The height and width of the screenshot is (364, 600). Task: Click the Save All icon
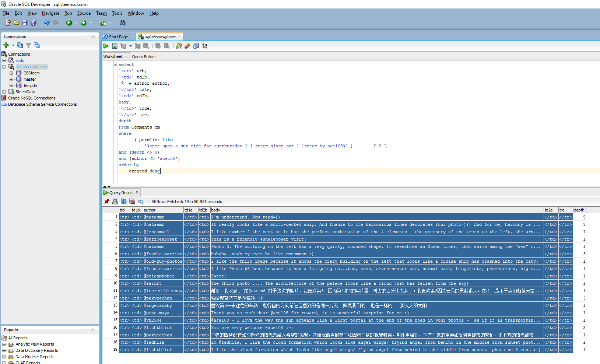33,23
